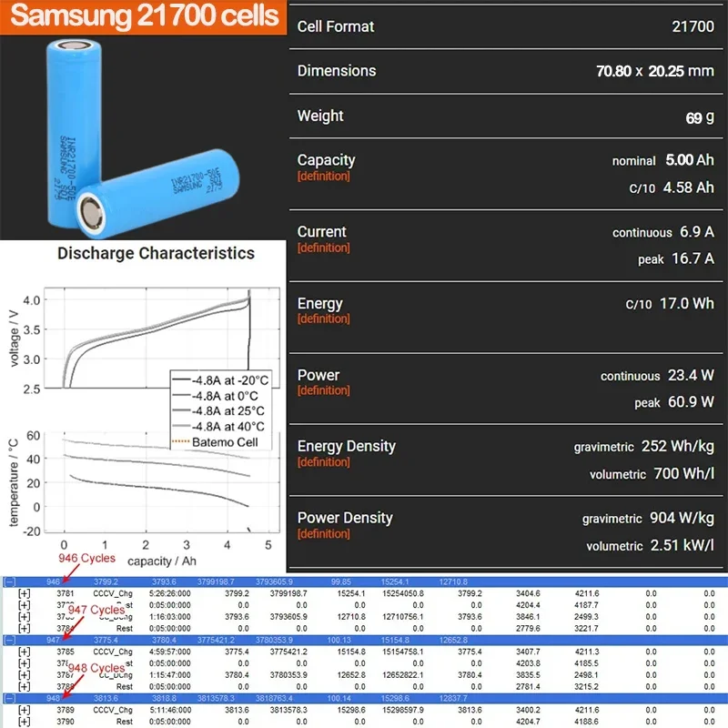Select the duration cell '5:26:26:000'
This screenshot has height=728, width=728.
[x=170, y=593]
